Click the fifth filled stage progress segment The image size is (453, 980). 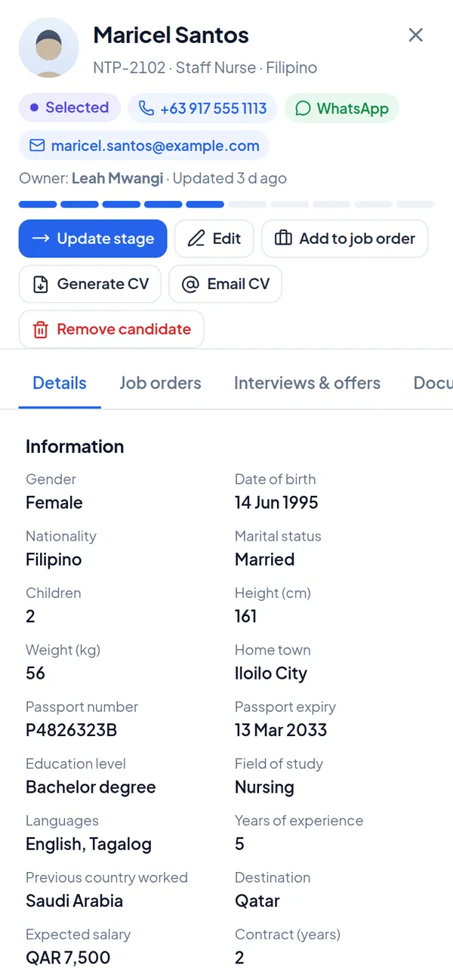pyautogui.click(x=205, y=204)
